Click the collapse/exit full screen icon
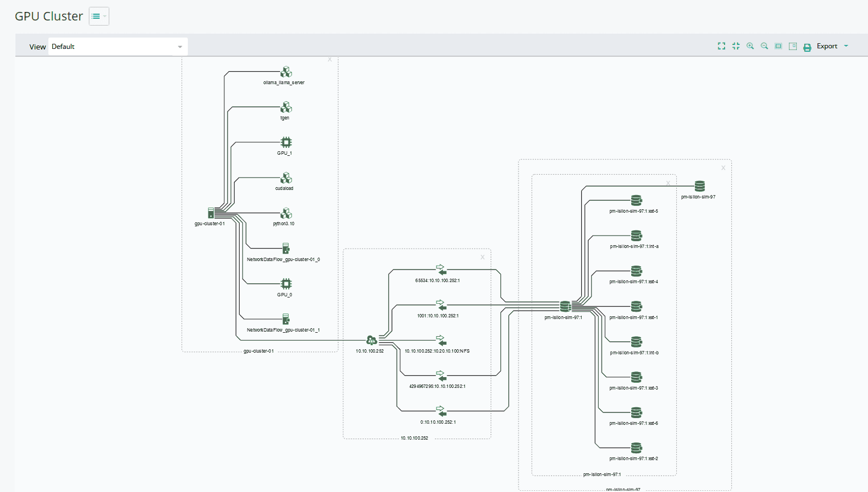Image resolution: width=868 pixels, height=492 pixels. tap(736, 46)
